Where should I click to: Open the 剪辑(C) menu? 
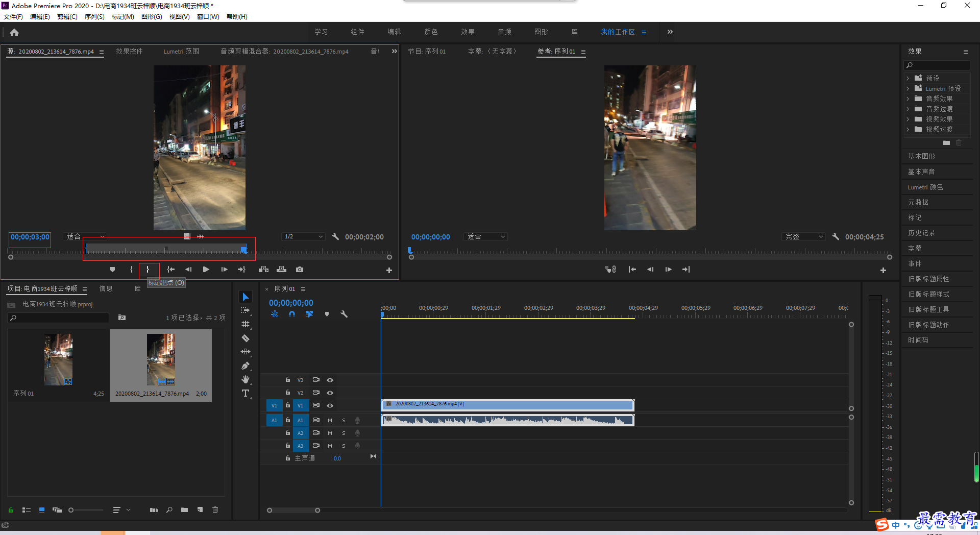[x=67, y=17]
